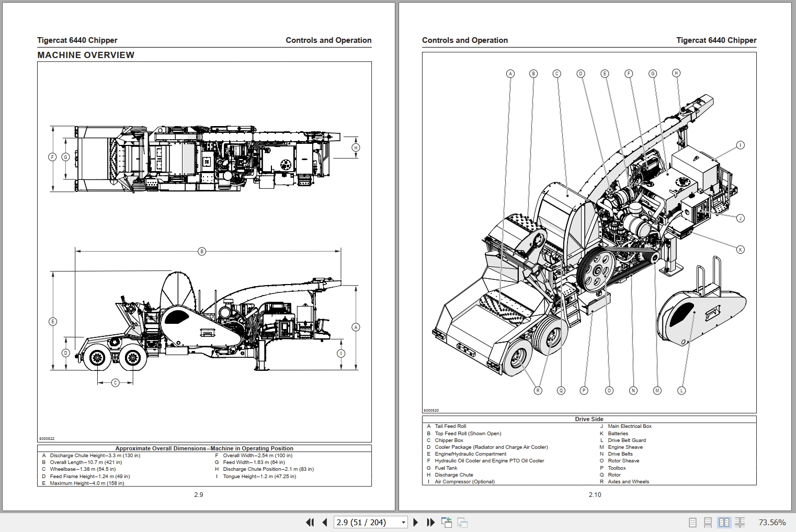
Task: Go forward to the next view
Action: [x=462, y=522]
